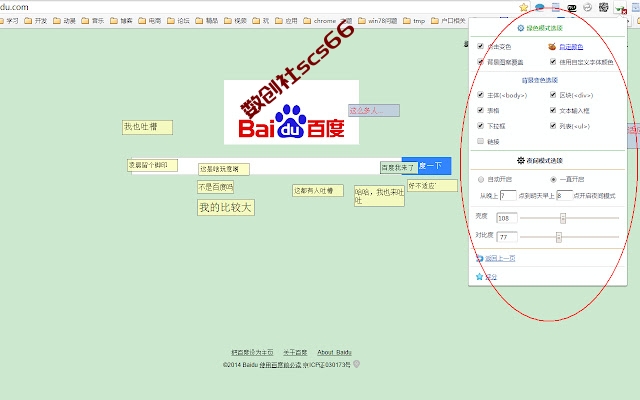
Task: Select the 自动开启 radio button
Action: [x=481, y=179]
